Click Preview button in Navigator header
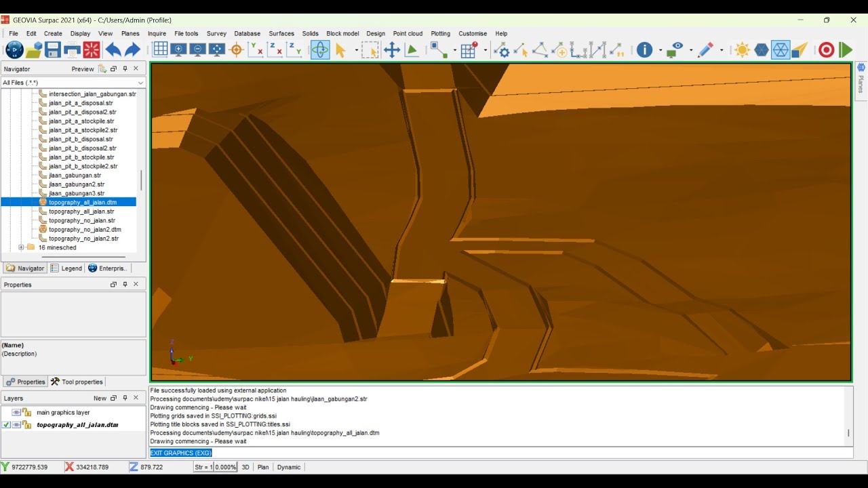Viewport: 868px width, 488px height. (x=83, y=69)
